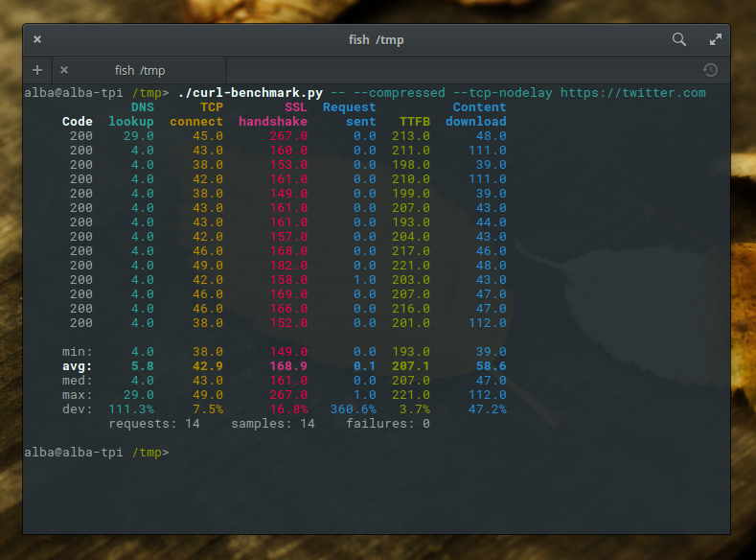This screenshot has width=756, height=560.
Task: Click the average TTFB value '207.1'
Action: point(411,366)
